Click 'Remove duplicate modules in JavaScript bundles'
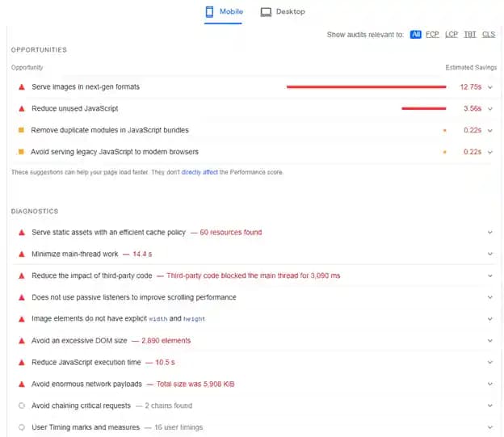504x437 pixels. coord(110,130)
